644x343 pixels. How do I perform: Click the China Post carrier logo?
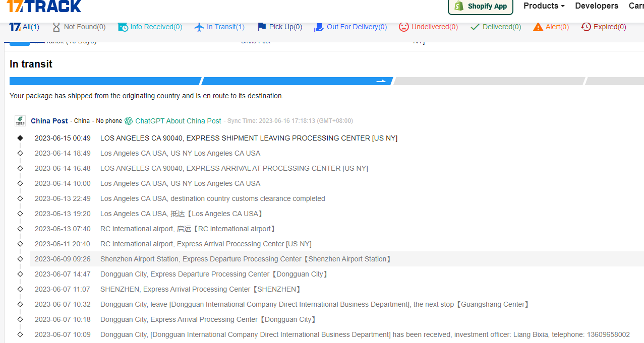(x=20, y=121)
